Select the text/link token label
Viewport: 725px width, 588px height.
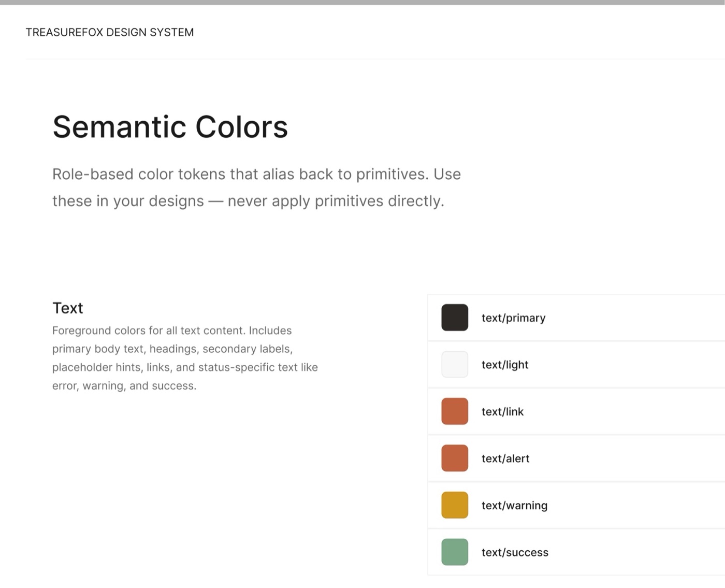(x=502, y=411)
